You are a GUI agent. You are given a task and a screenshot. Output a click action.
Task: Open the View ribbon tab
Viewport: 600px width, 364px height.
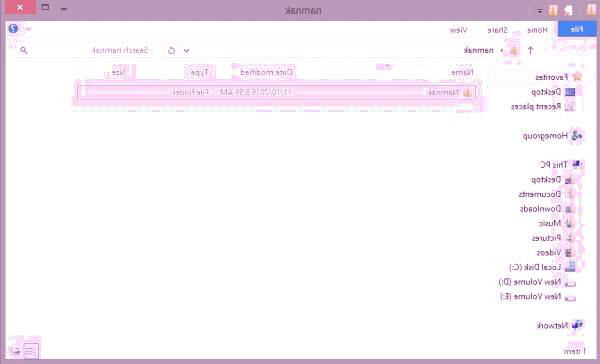coord(458,30)
